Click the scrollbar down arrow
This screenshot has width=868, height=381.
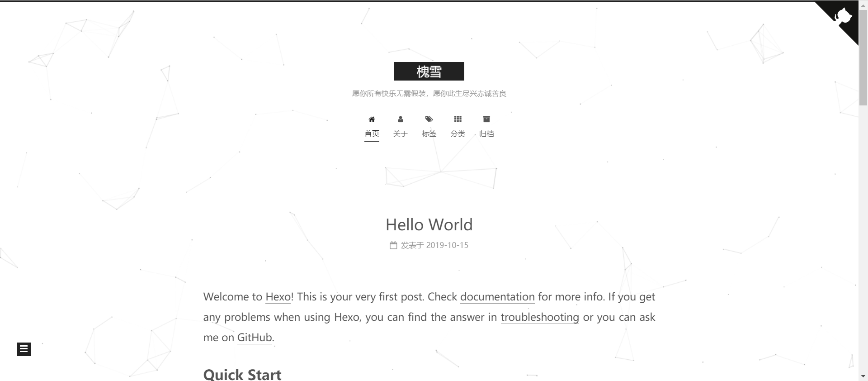point(863,376)
